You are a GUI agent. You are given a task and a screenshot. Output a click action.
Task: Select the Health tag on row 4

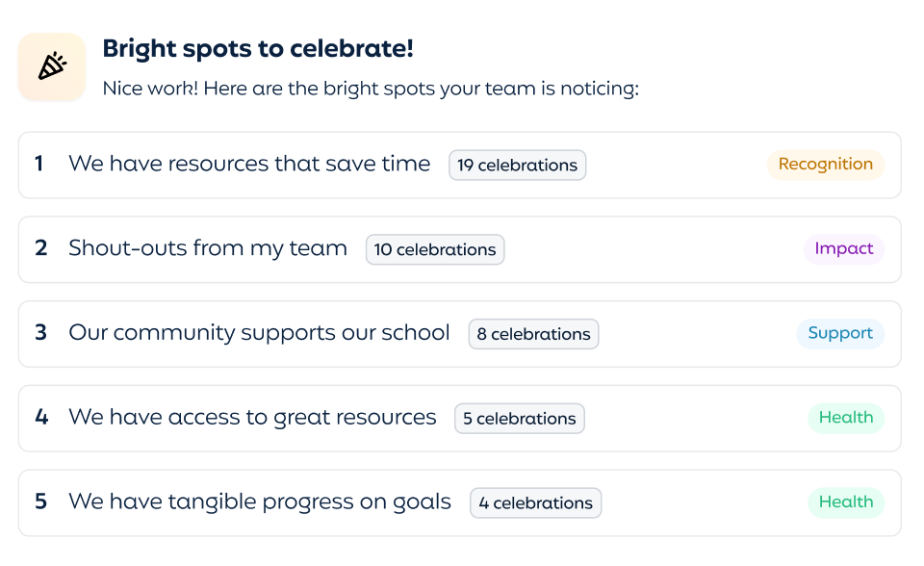(x=845, y=418)
